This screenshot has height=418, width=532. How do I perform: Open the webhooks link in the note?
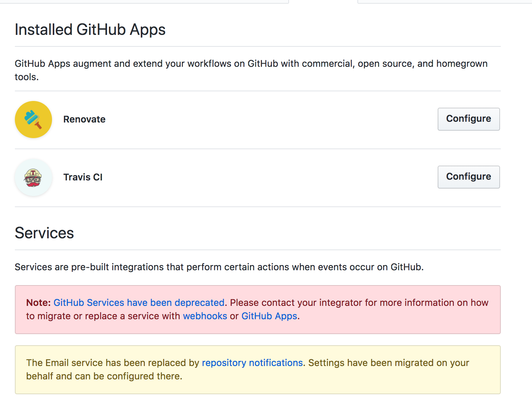[x=205, y=316]
